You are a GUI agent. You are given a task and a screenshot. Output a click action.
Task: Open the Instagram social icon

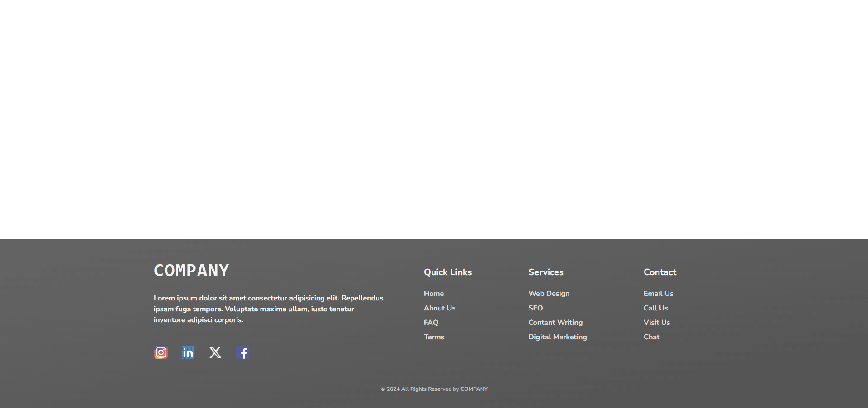tap(161, 352)
